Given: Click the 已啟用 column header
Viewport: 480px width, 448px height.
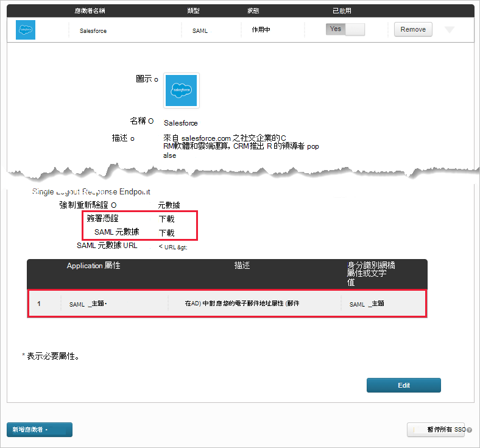Looking at the screenshot, I should [x=342, y=11].
